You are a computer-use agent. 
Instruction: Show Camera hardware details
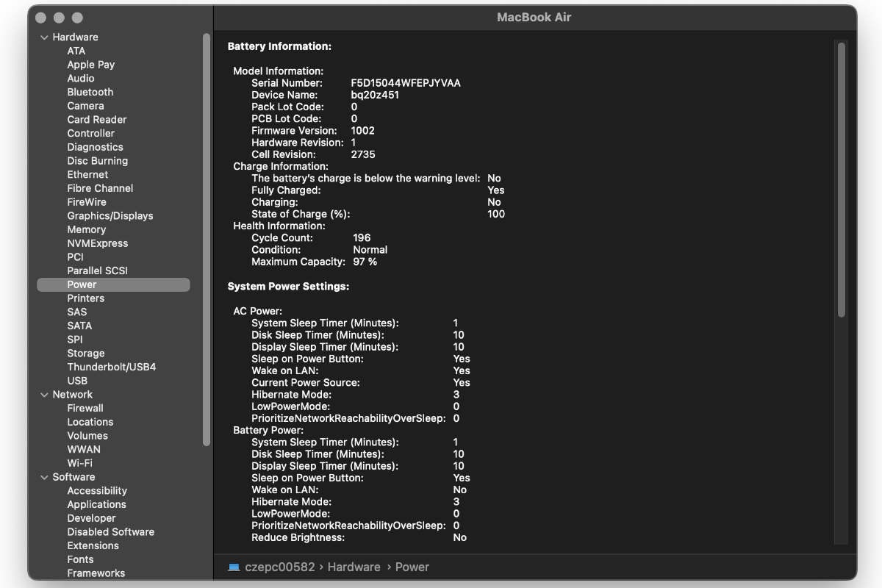pos(85,106)
